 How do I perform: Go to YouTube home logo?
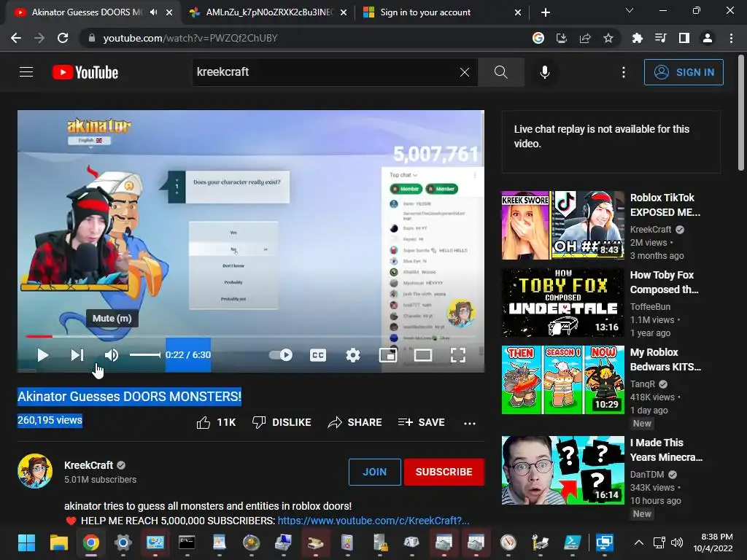tap(85, 72)
